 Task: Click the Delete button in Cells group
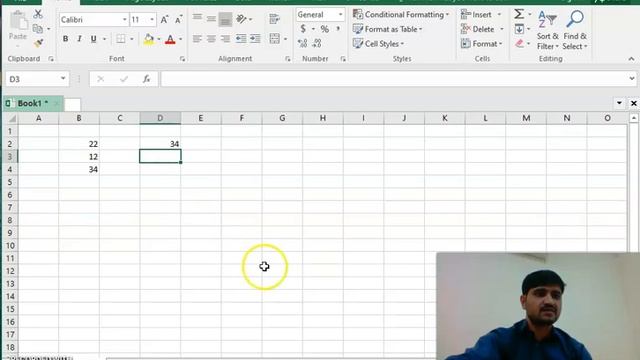(x=478, y=29)
